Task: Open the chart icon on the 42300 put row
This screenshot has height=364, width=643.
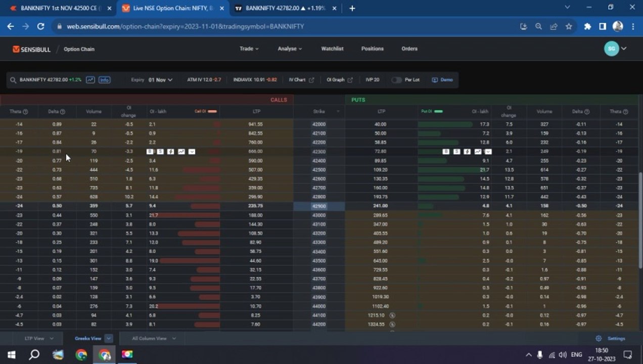Action: [x=478, y=152]
